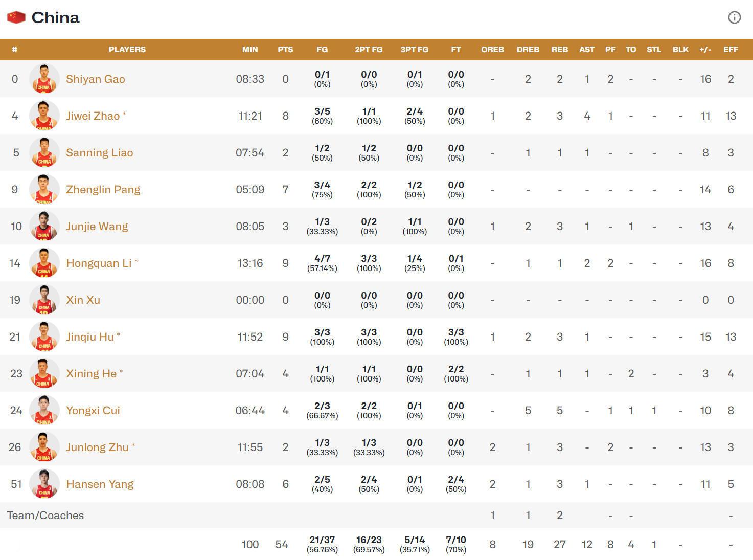Select the total points value 54
Image resolution: width=753 pixels, height=560 pixels.
[x=282, y=544]
